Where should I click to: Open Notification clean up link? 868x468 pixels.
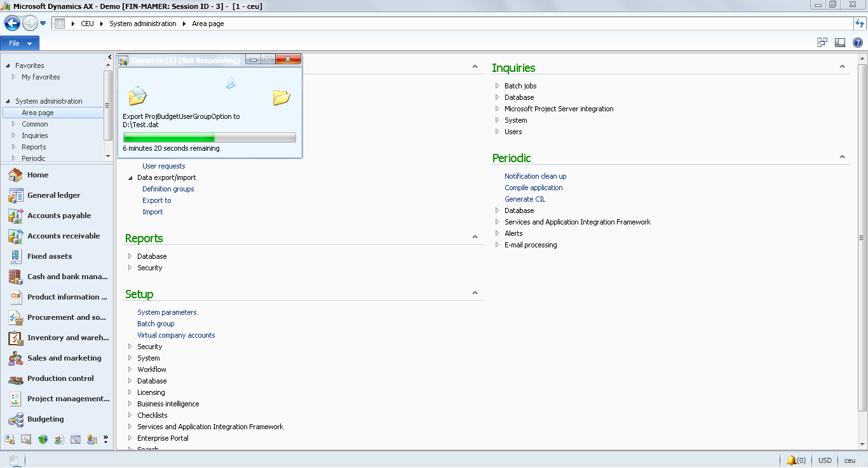pos(536,176)
